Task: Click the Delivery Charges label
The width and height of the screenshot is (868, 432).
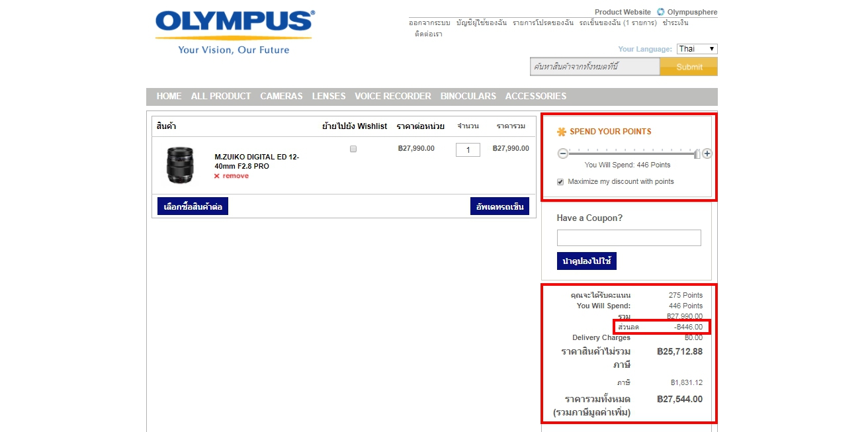Action: [601, 337]
